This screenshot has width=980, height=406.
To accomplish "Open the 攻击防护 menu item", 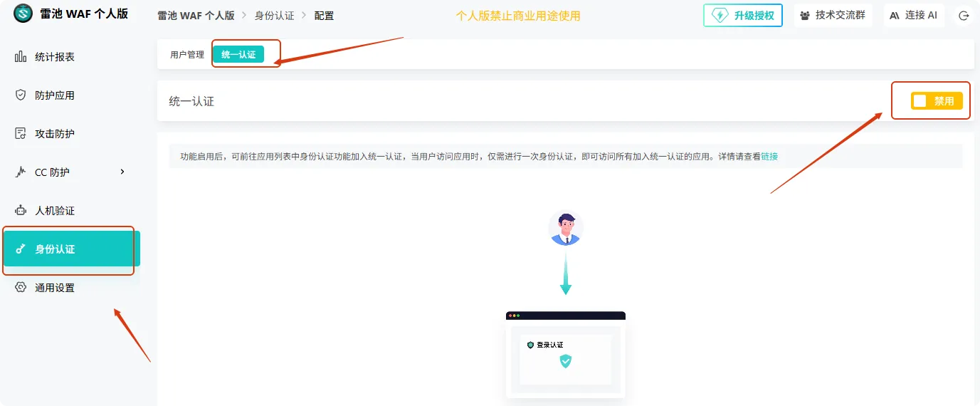I will 71,133.
